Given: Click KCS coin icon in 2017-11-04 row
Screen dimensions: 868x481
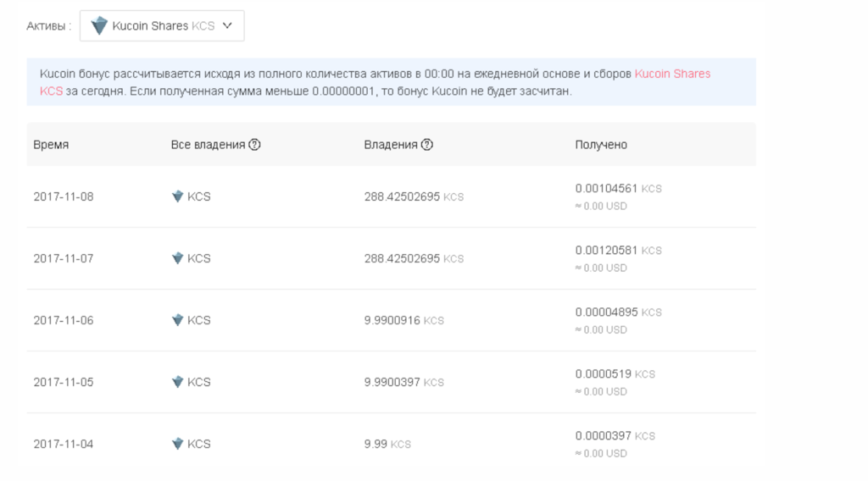Looking at the screenshot, I should [177, 444].
